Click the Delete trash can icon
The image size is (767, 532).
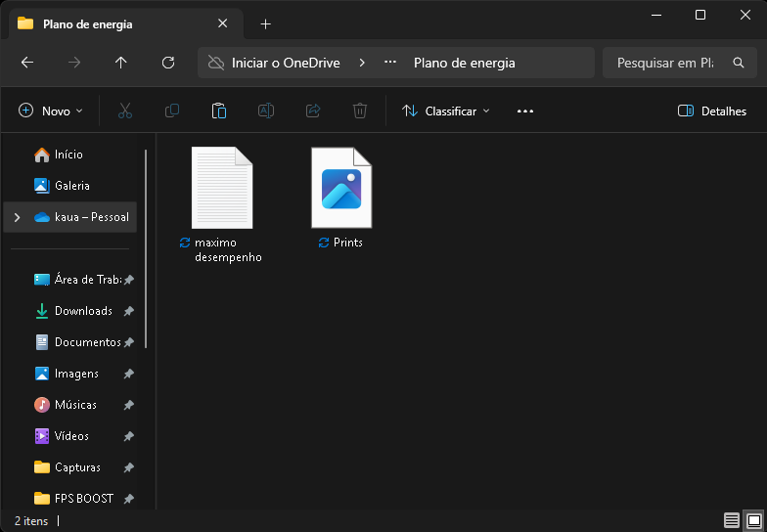tap(360, 111)
